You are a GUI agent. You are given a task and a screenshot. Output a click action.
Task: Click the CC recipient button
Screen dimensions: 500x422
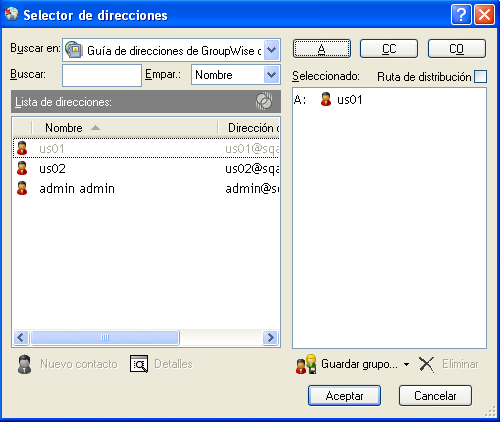[389, 49]
